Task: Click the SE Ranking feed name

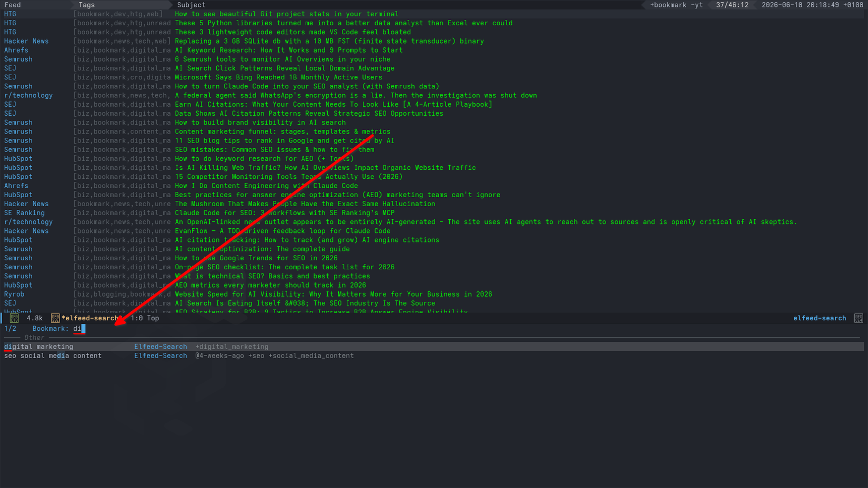Action: click(24, 213)
